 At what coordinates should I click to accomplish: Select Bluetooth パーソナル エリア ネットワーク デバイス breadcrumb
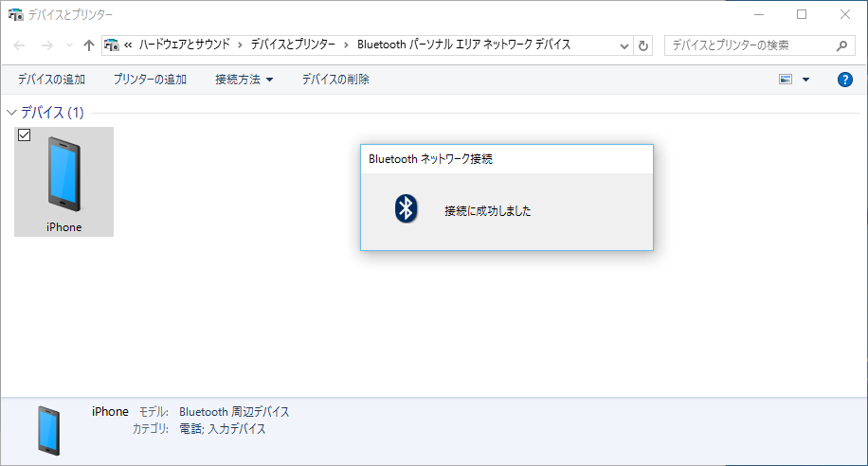(464, 45)
